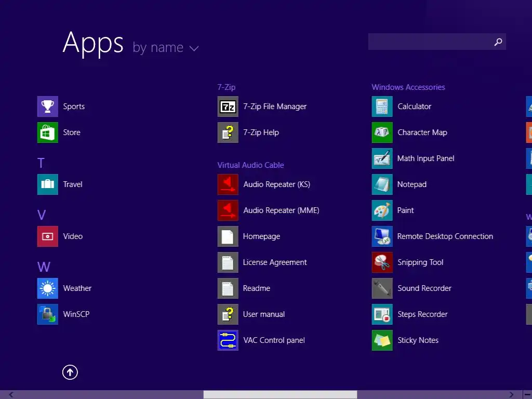Click the 'Steps Recorder' text label
The width and height of the screenshot is (532, 399).
pyautogui.click(x=422, y=314)
